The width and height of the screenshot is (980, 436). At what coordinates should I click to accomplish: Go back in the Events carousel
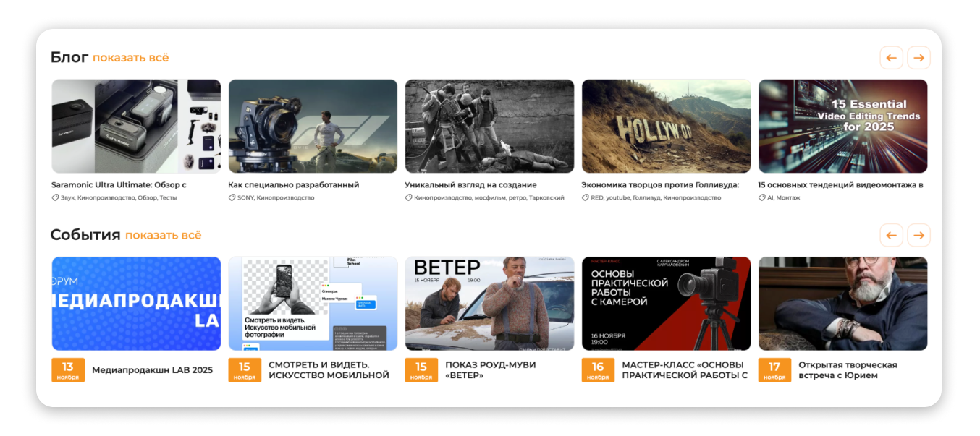pyautogui.click(x=891, y=235)
